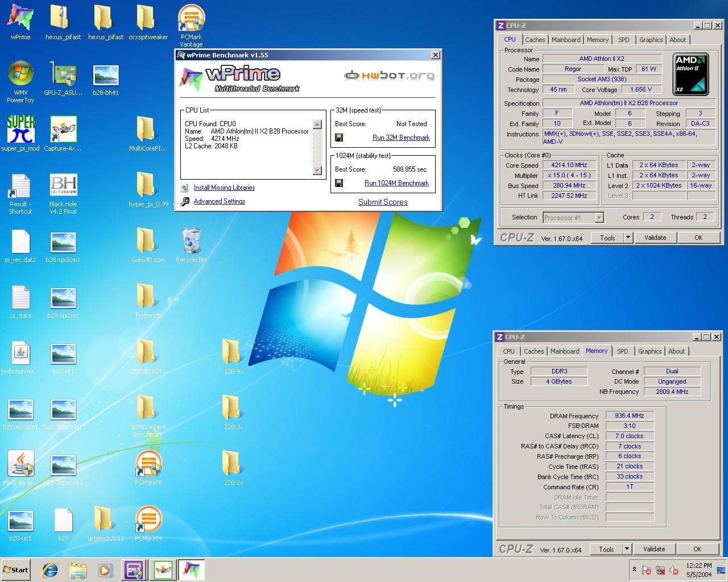Click DRAM Frequency value 936.4 MHz
Viewport: 728px width, 582px height.
coord(630,415)
